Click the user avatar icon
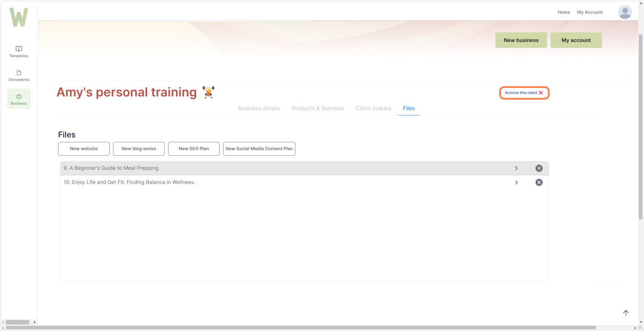 tap(625, 12)
